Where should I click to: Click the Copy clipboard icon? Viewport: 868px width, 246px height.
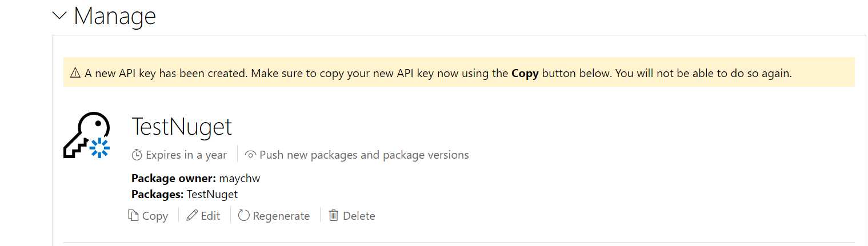(133, 216)
